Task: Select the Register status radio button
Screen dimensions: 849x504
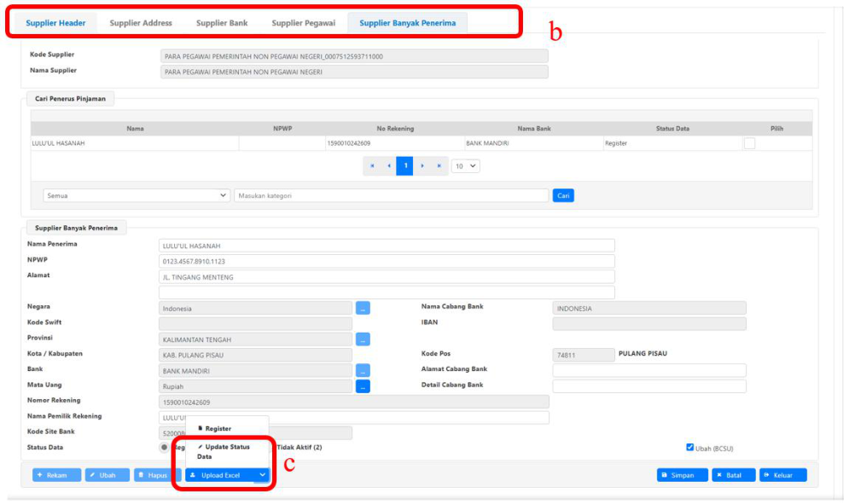Action: [x=165, y=447]
